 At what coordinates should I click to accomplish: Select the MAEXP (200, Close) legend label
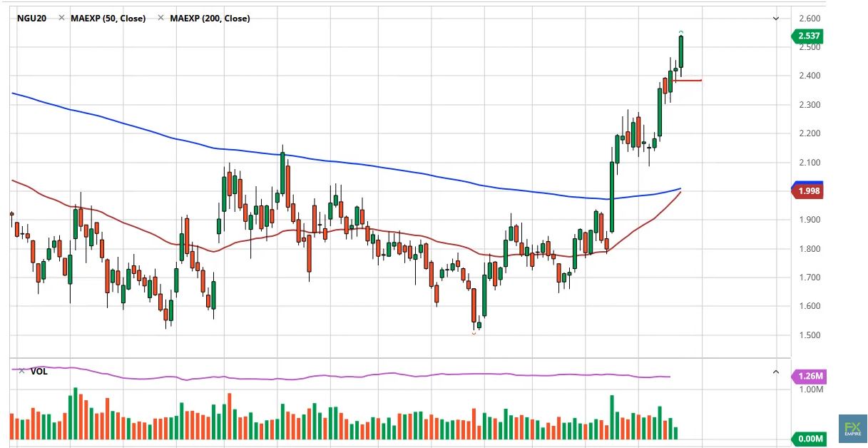[210, 19]
